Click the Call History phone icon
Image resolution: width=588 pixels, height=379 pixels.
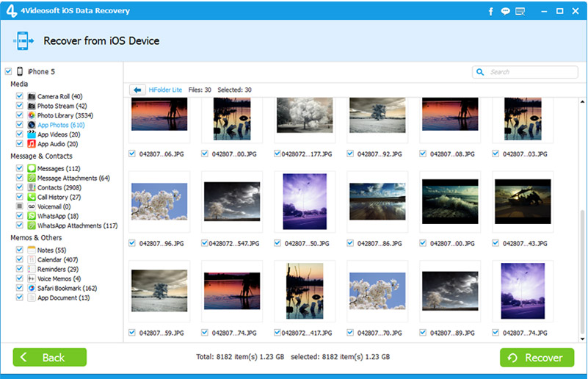tap(32, 197)
